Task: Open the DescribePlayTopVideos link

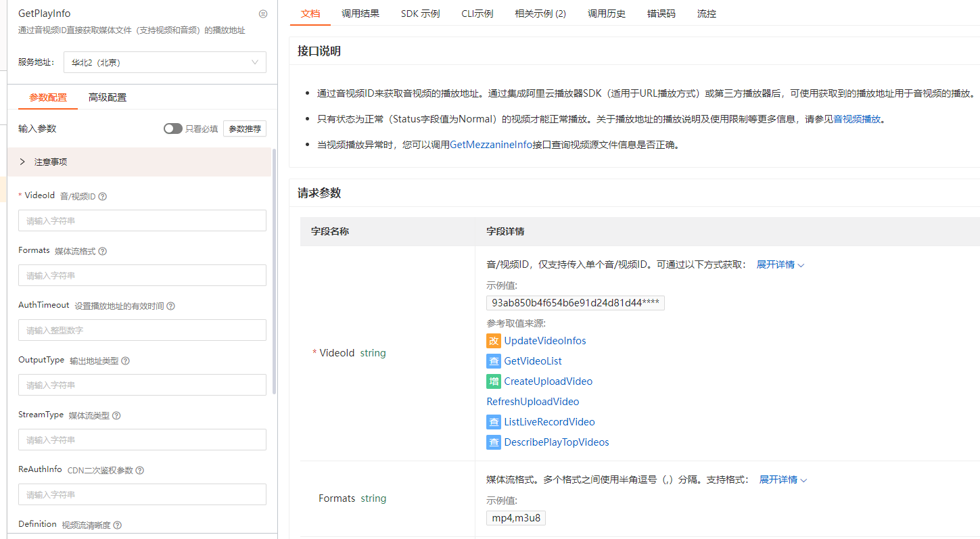Action: click(557, 442)
